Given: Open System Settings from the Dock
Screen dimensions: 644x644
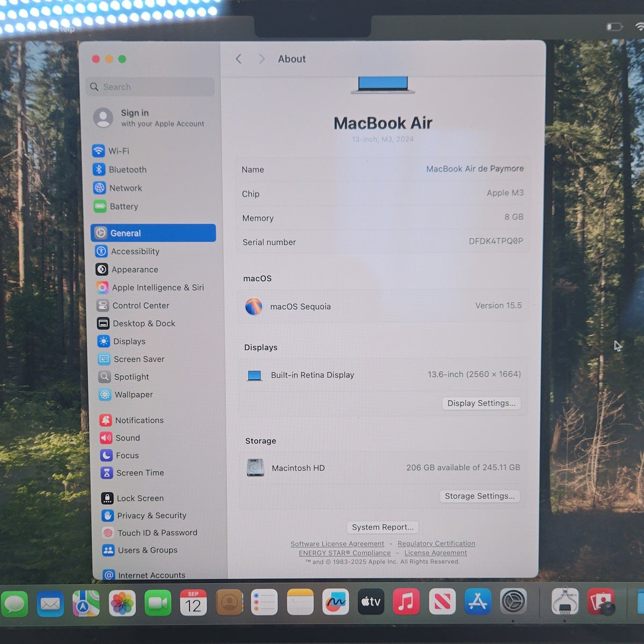Looking at the screenshot, I should pyautogui.click(x=514, y=602).
